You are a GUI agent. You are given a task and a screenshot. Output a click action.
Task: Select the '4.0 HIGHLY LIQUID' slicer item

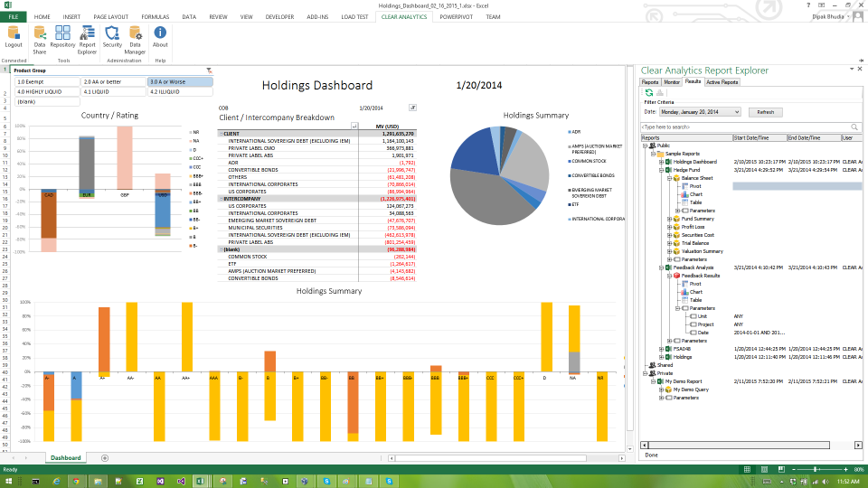point(47,92)
